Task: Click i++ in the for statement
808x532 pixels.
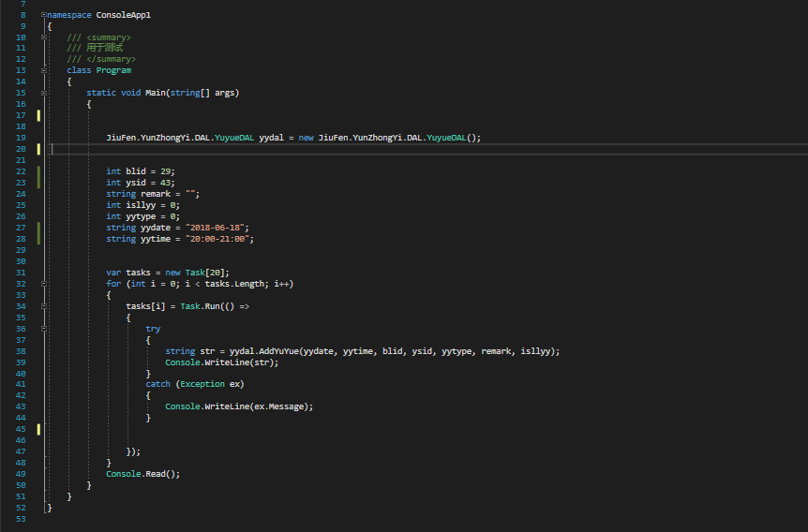Action: [x=281, y=284]
